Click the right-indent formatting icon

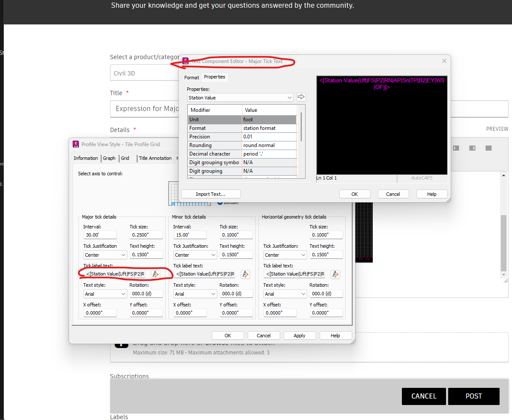point(472,148)
